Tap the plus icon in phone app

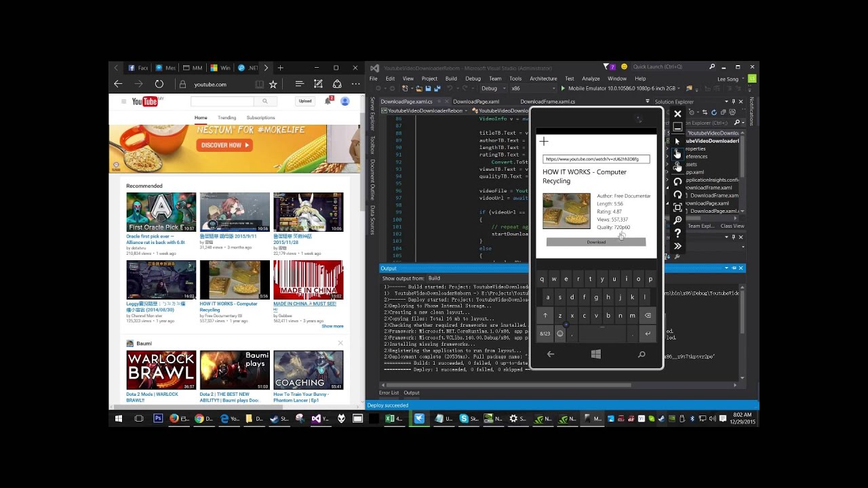pos(544,142)
